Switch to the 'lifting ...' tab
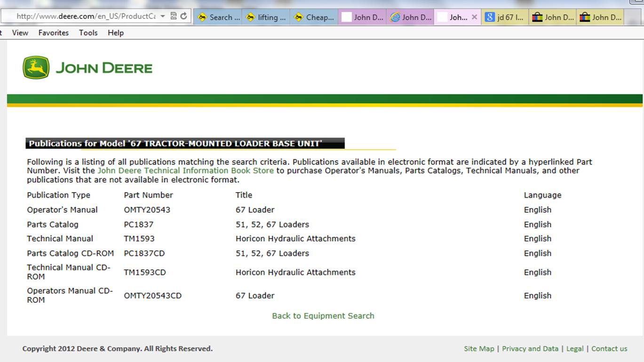The height and width of the screenshot is (362, 644). point(266,17)
